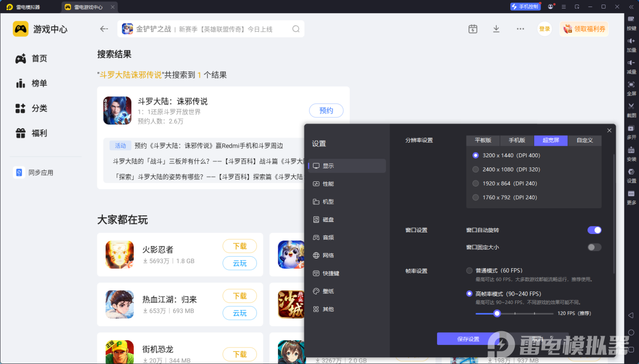Switch to the tablet (平板版) resolution tab
The height and width of the screenshot is (364, 639).
(483, 140)
